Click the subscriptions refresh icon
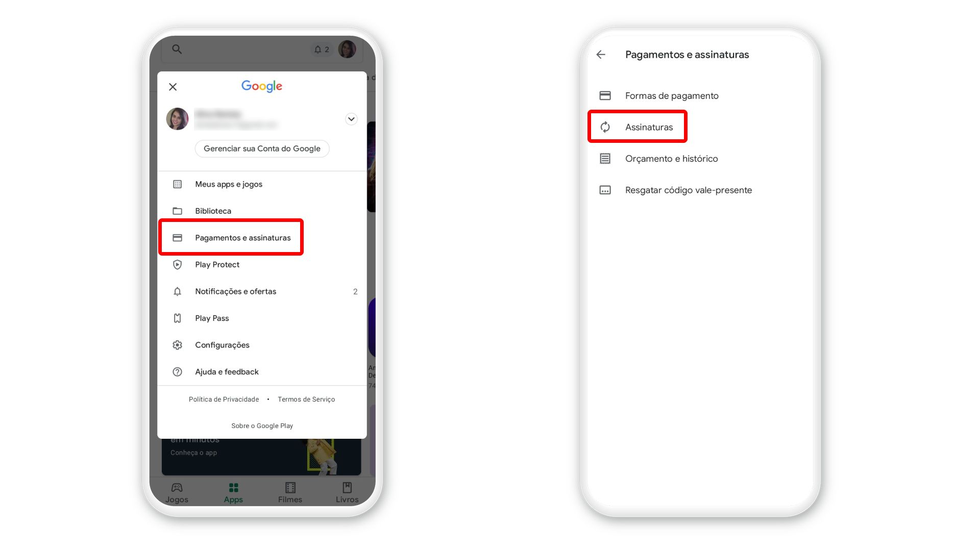This screenshot has height=551, width=980. [x=604, y=127]
